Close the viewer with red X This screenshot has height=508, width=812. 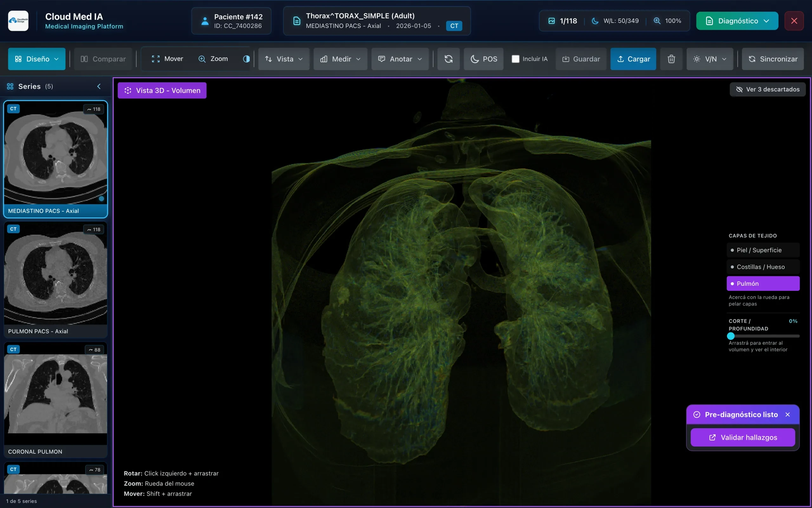point(794,21)
